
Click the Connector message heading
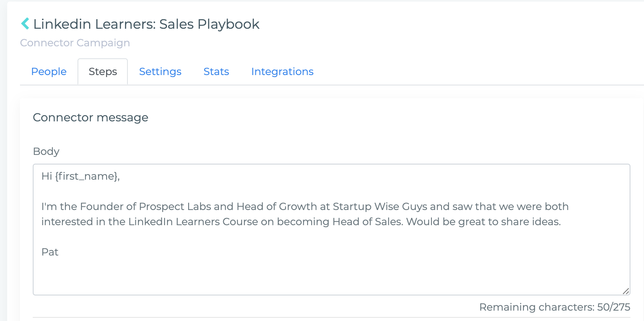pos(90,117)
